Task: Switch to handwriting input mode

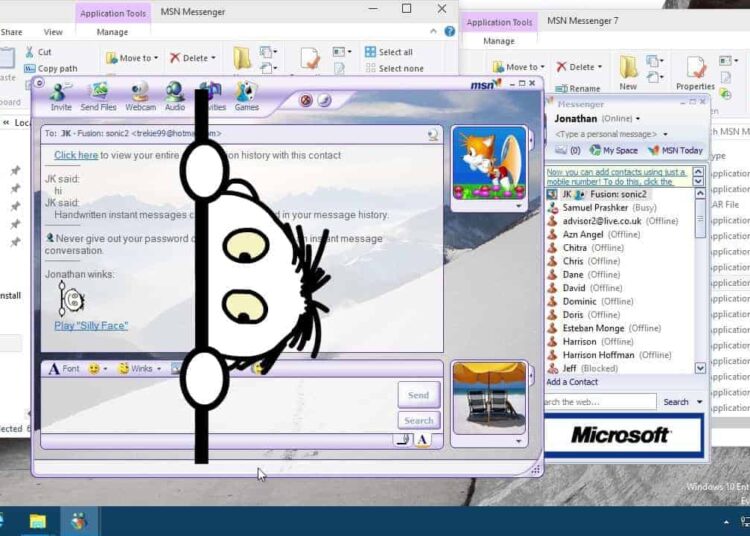Action: pyautogui.click(x=402, y=439)
